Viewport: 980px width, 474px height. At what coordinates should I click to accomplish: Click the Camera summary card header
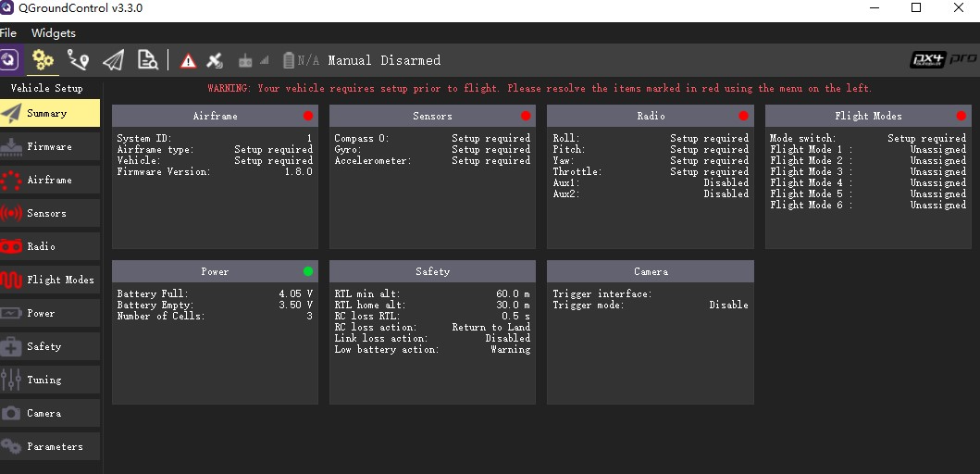pos(650,271)
